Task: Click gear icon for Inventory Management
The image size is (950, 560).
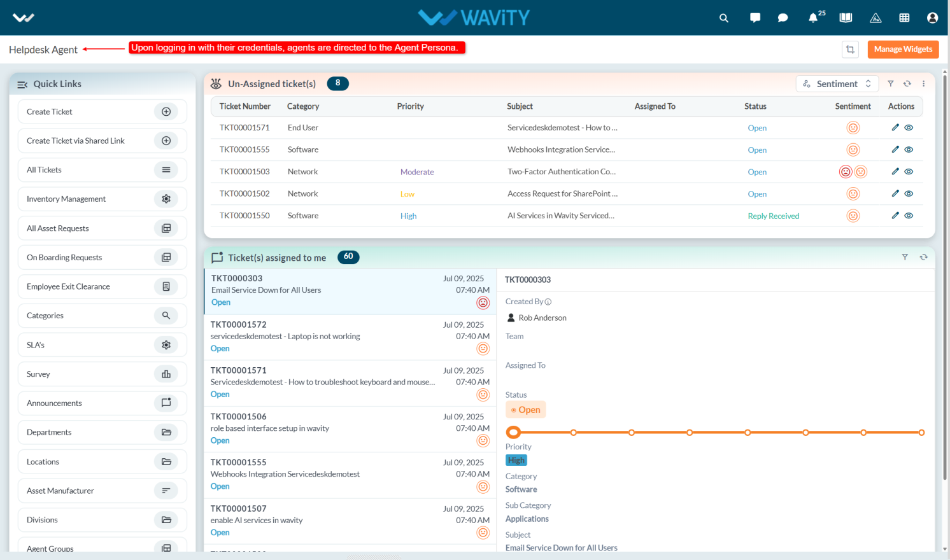Action: point(166,199)
